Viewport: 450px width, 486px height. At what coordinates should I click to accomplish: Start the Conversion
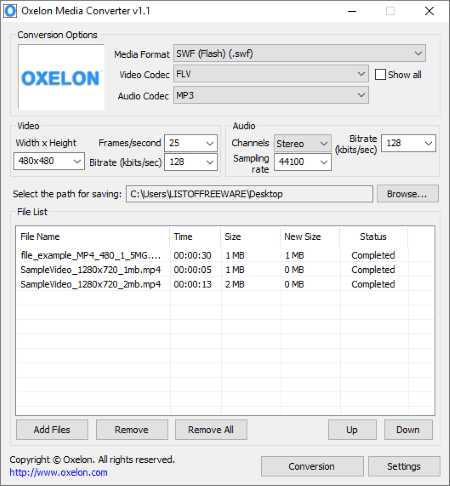(x=312, y=466)
